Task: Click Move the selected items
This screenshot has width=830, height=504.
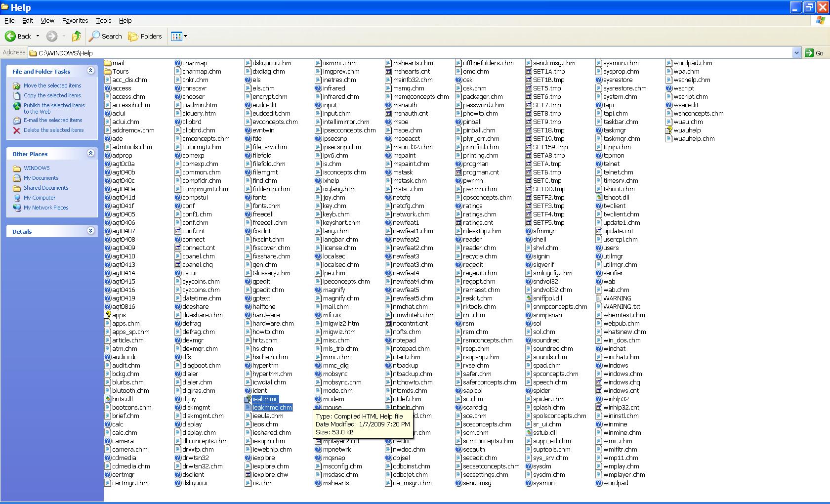Action: [x=52, y=85]
